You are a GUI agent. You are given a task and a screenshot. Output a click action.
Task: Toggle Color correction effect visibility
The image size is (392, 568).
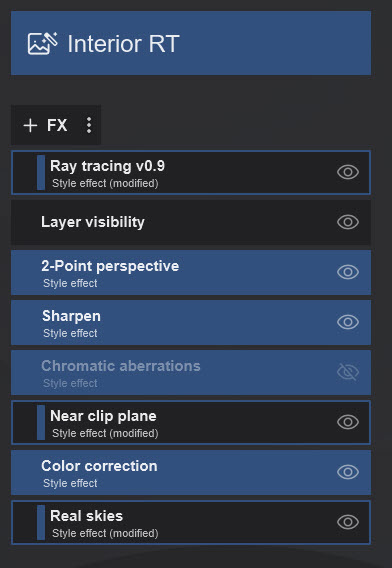pyautogui.click(x=348, y=472)
